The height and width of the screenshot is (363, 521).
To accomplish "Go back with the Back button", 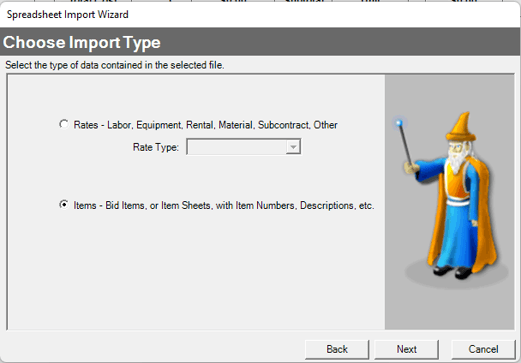I will (x=337, y=349).
